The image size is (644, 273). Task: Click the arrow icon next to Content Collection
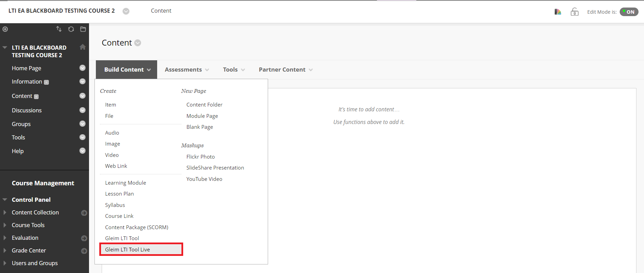(x=84, y=213)
